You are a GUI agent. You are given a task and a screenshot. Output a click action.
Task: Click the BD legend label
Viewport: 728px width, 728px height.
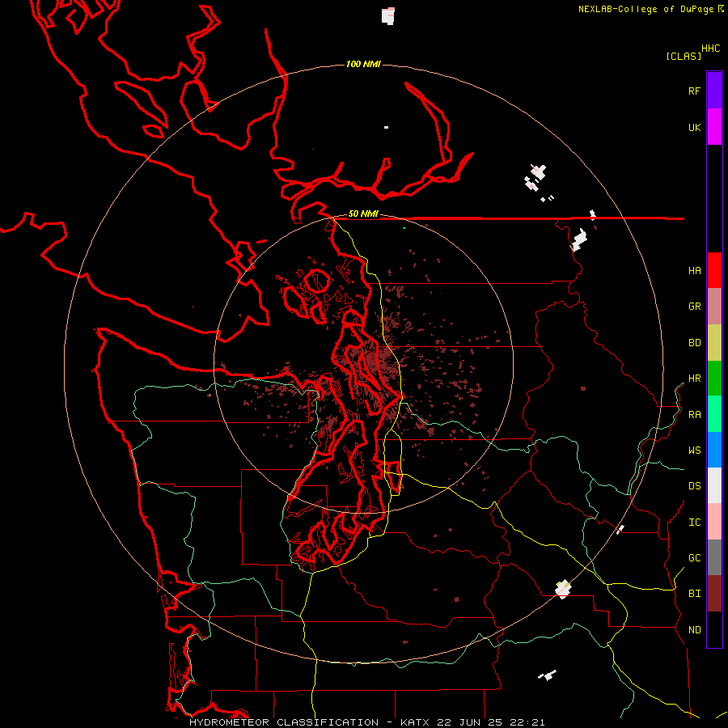click(x=694, y=343)
